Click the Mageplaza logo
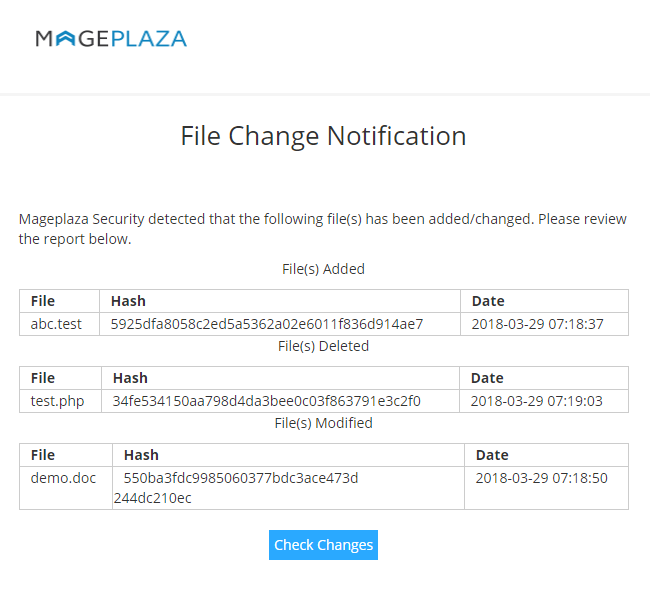The image size is (650, 594). coord(111,39)
